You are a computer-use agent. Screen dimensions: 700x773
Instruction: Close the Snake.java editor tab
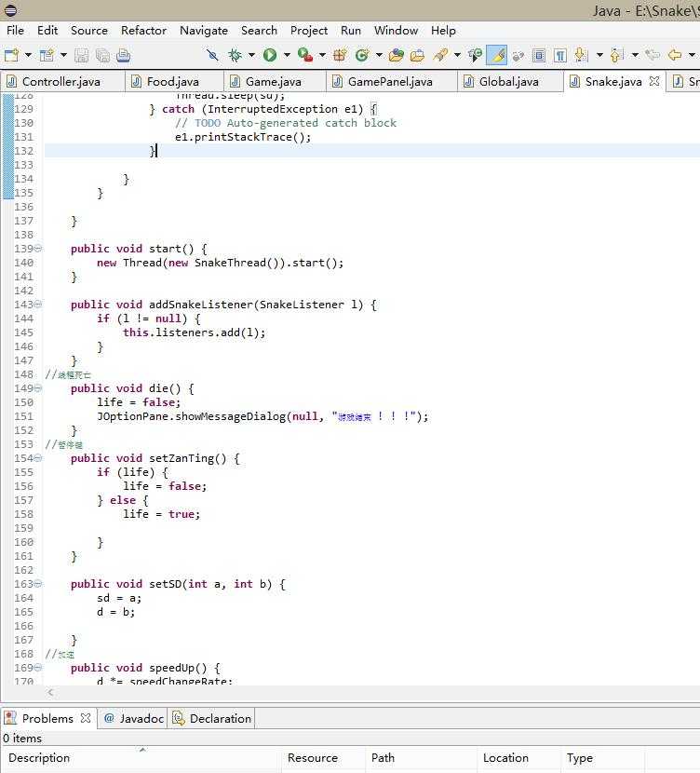[x=654, y=81]
